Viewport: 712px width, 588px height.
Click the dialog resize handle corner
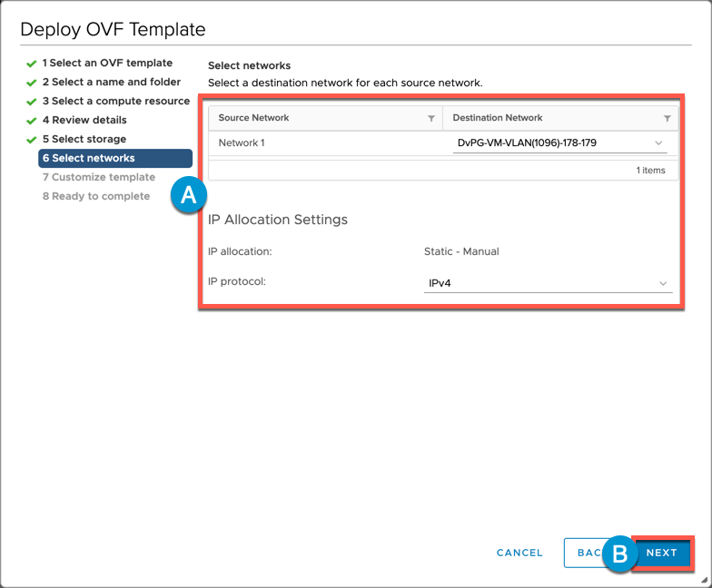[705, 580]
